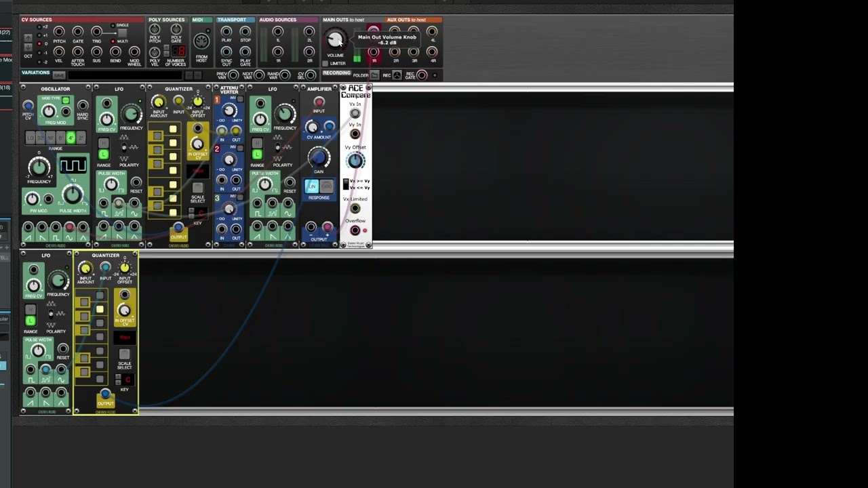Click the Oscillator PULSE WIDTH knob
The image size is (868, 488).
tap(71, 195)
